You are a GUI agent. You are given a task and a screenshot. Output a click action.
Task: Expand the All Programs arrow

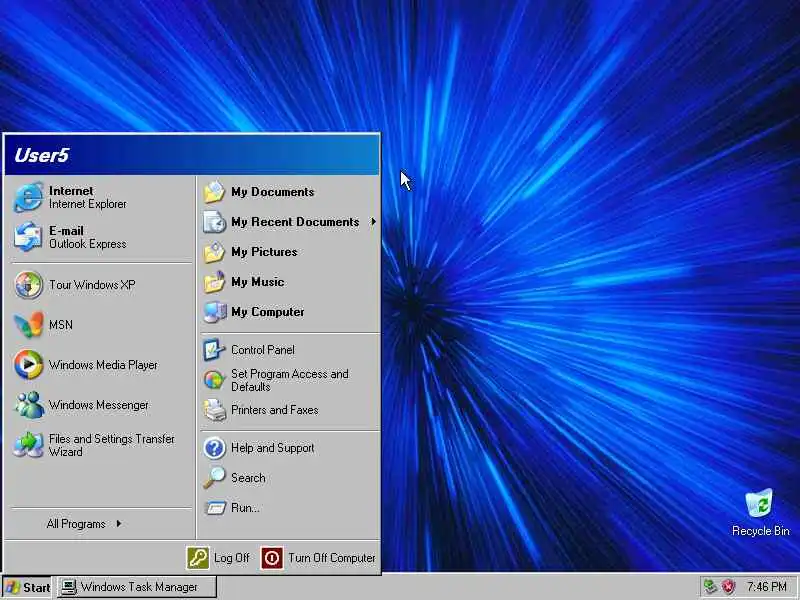[118, 523]
